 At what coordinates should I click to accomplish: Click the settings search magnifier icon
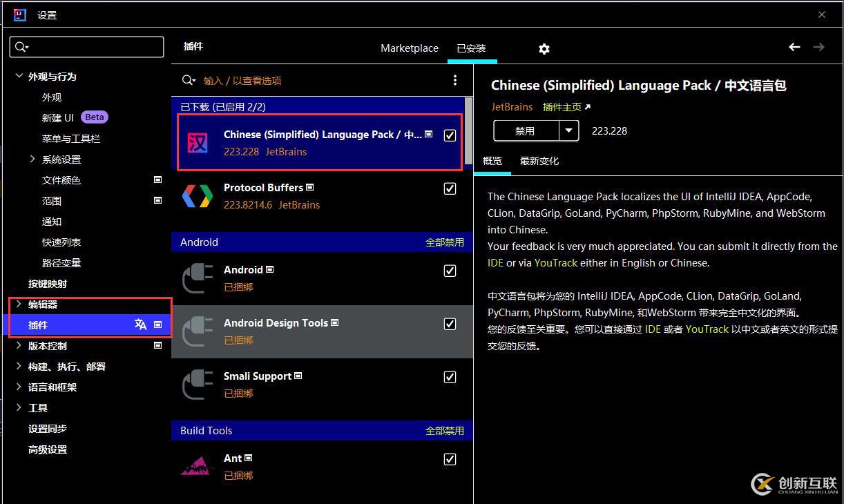[x=21, y=46]
